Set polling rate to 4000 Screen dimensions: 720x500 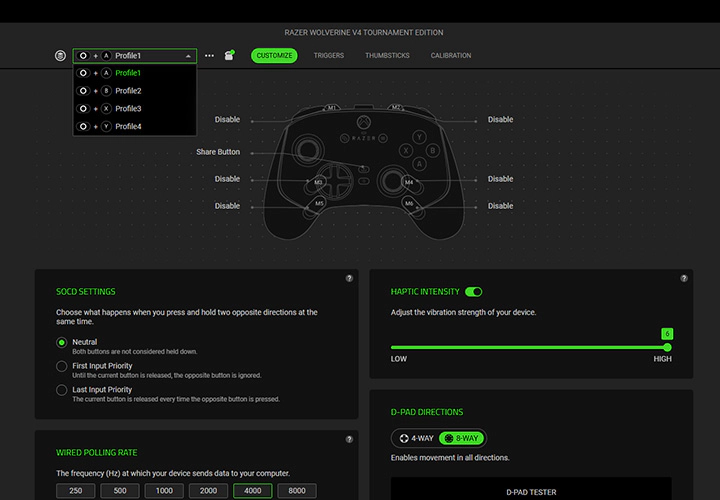click(x=253, y=491)
